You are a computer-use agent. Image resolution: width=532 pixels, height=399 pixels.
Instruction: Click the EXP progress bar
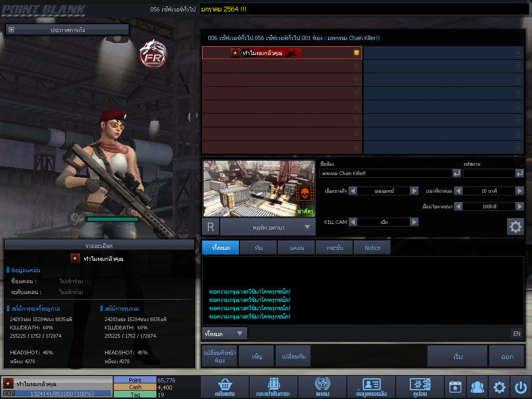click(x=63, y=394)
